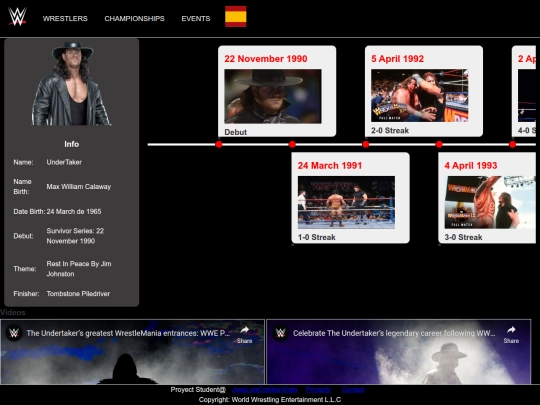Click the '22 November 1990' date heading

tap(266, 59)
